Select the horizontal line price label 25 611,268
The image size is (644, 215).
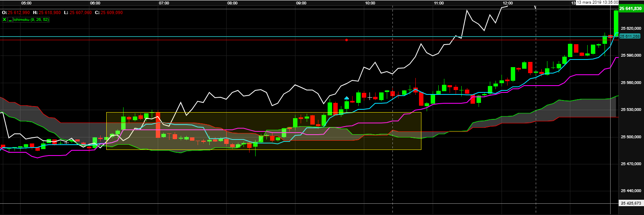630,36
